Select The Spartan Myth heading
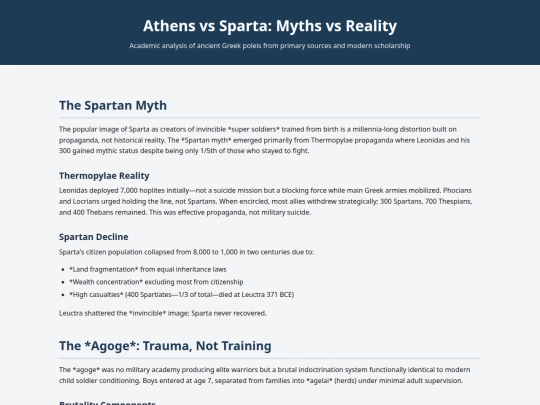540x405 pixels. click(113, 105)
